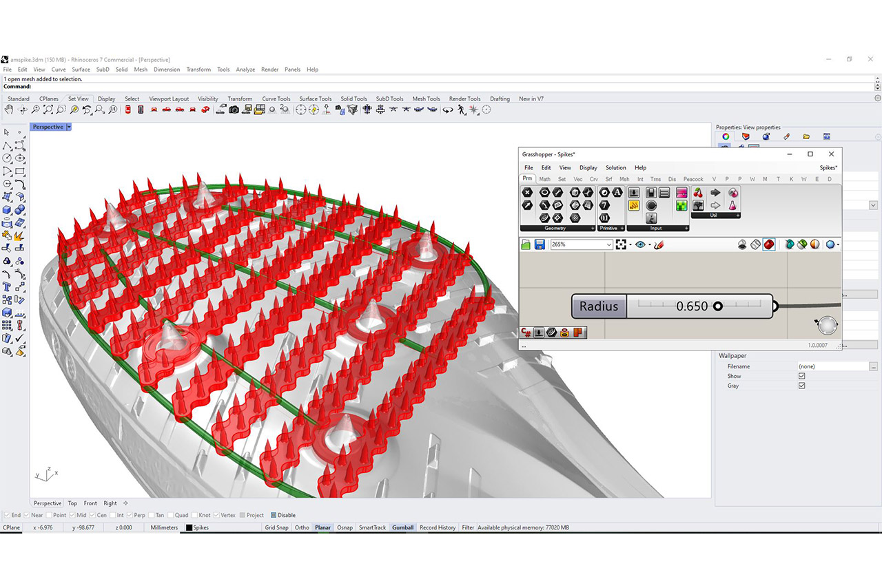Image resolution: width=882 pixels, height=588 pixels.
Task: Click the Radius slider handle
Action: [717, 306]
